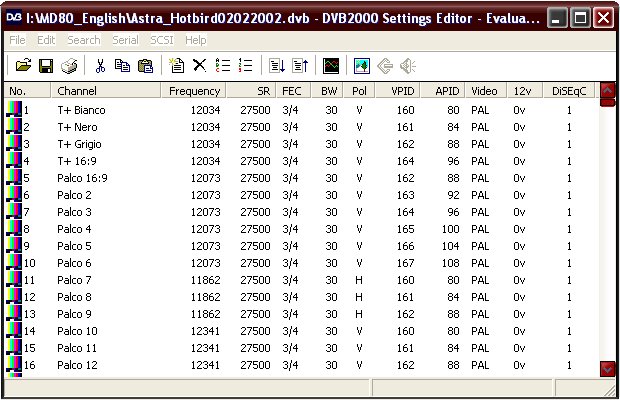Sort by the Frequency column header
Screen dimensions: 620x400
pos(193,91)
